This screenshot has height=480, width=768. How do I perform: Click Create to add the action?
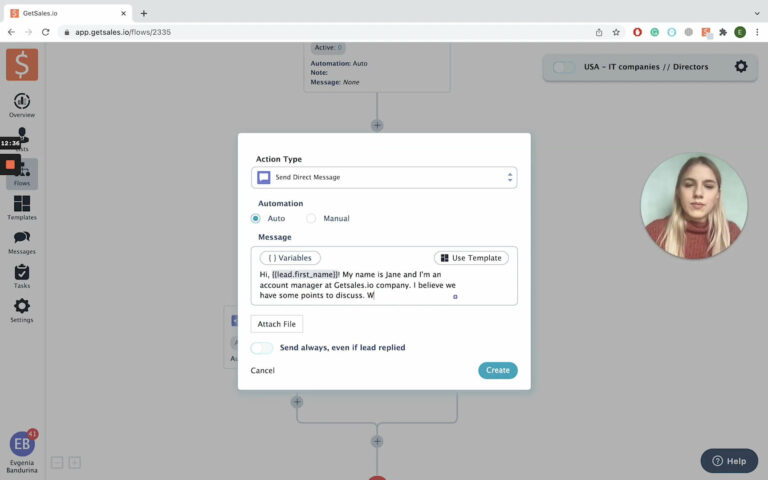pyautogui.click(x=498, y=370)
